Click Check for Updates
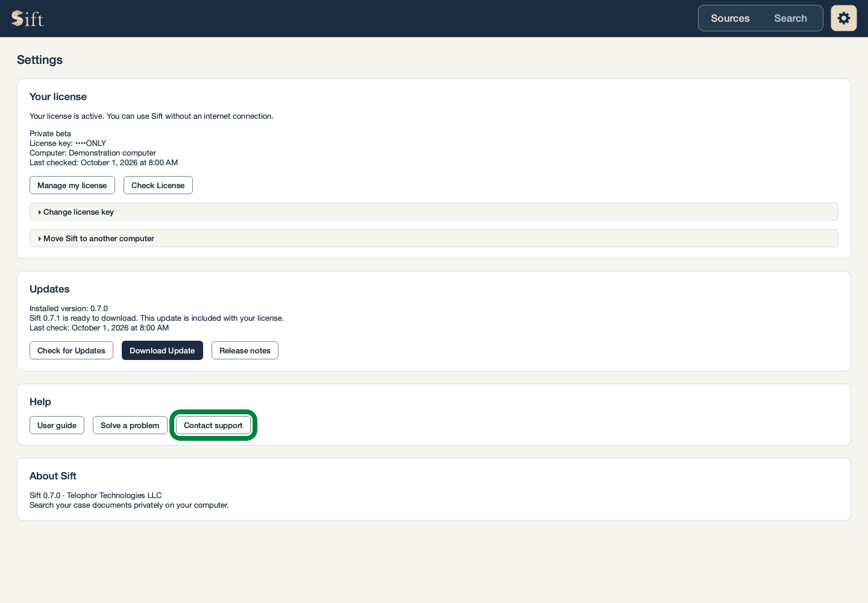Screen dimensions: 868x603 71,350
